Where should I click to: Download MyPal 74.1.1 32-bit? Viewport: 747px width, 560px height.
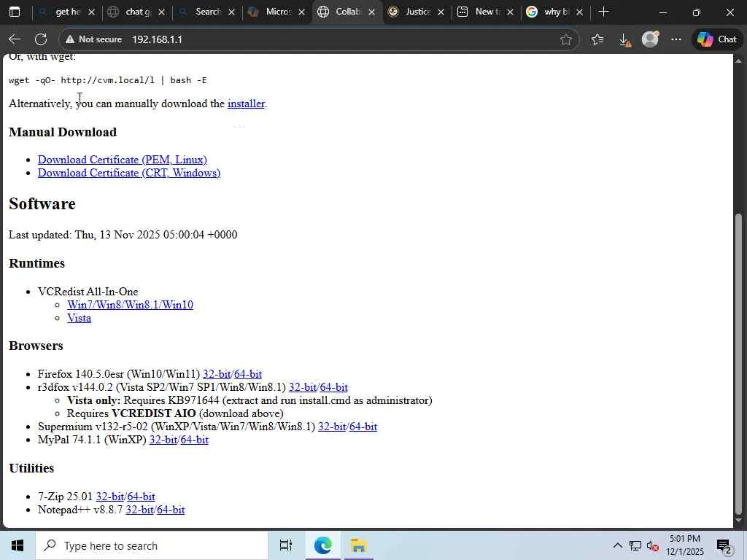point(163,440)
